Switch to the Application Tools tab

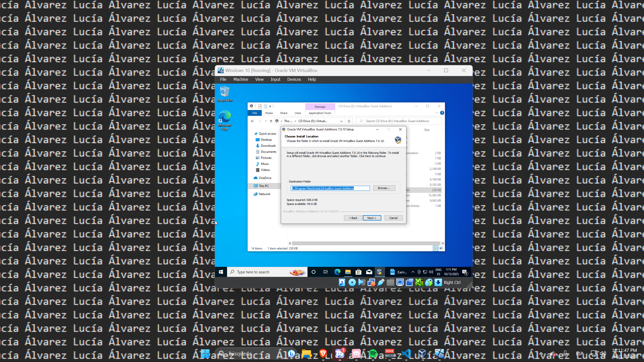pyautogui.click(x=320, y=113)
